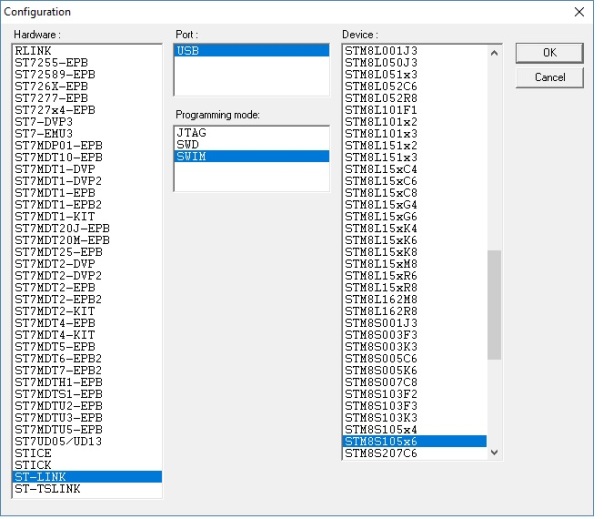Pick ST7-EMU3 from Hardware list
The width and height of the screenshot is (603, 519).
click(87, 134)
